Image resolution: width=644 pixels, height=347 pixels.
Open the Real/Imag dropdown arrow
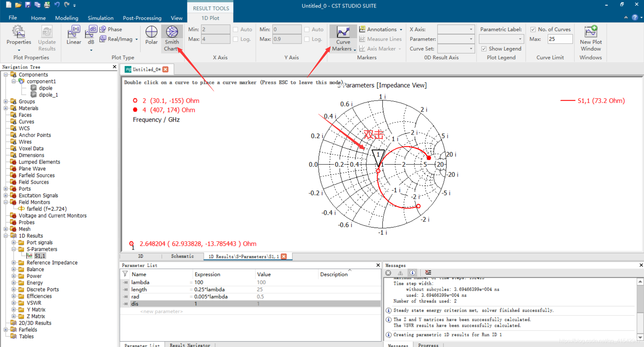137,39
